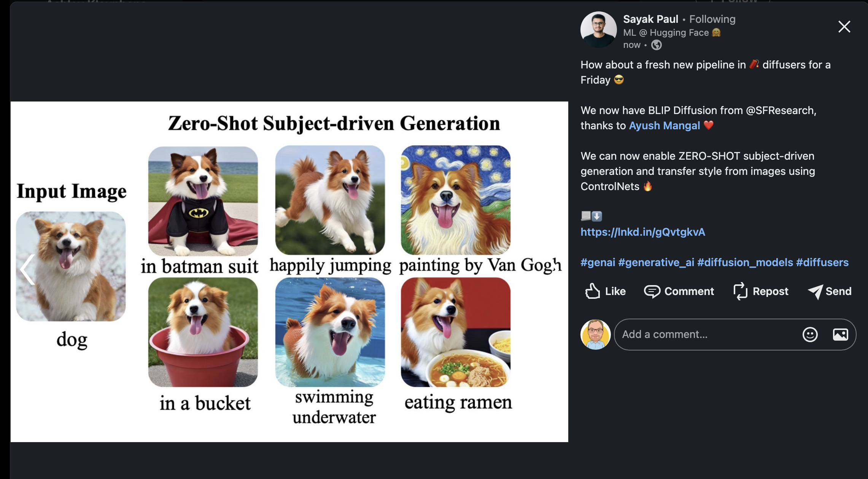Open Ayush Mangal's profile link
868x479 pixels.
pos(664,125)
